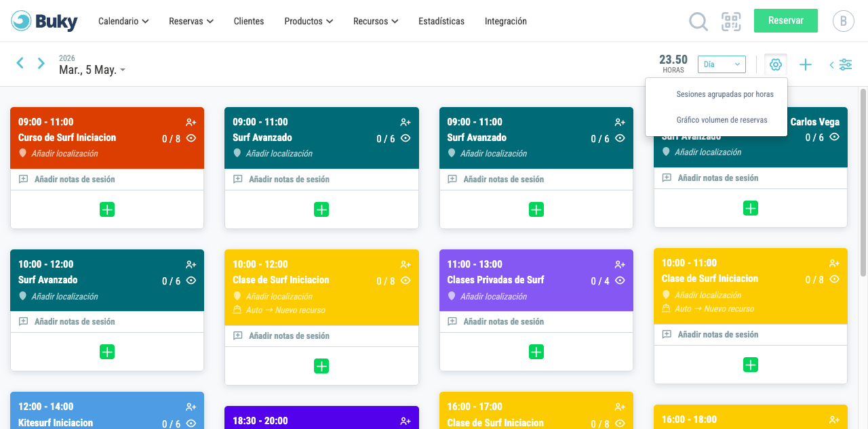Click green plus on Curso de Surf Iniciacion card
The width and height of the screenshot is (868, 429).
pyautogui.click(x=107, y=209)
